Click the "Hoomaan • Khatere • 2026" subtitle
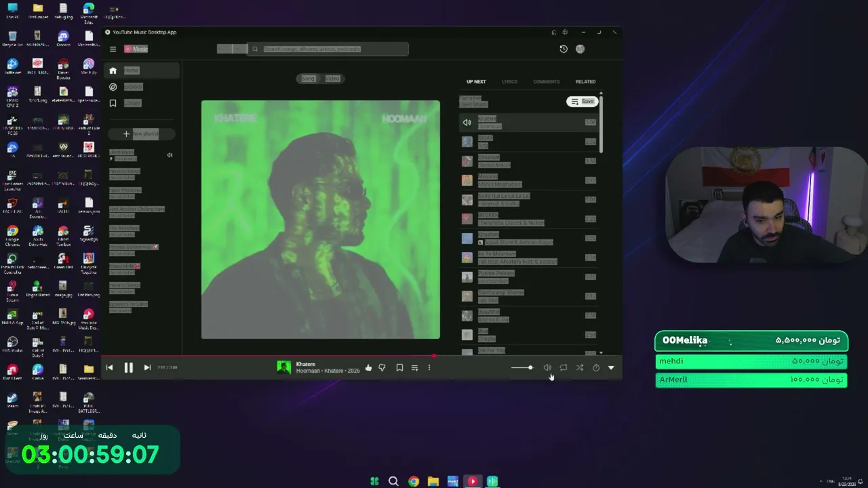868x488 pixels. point(328,371)
